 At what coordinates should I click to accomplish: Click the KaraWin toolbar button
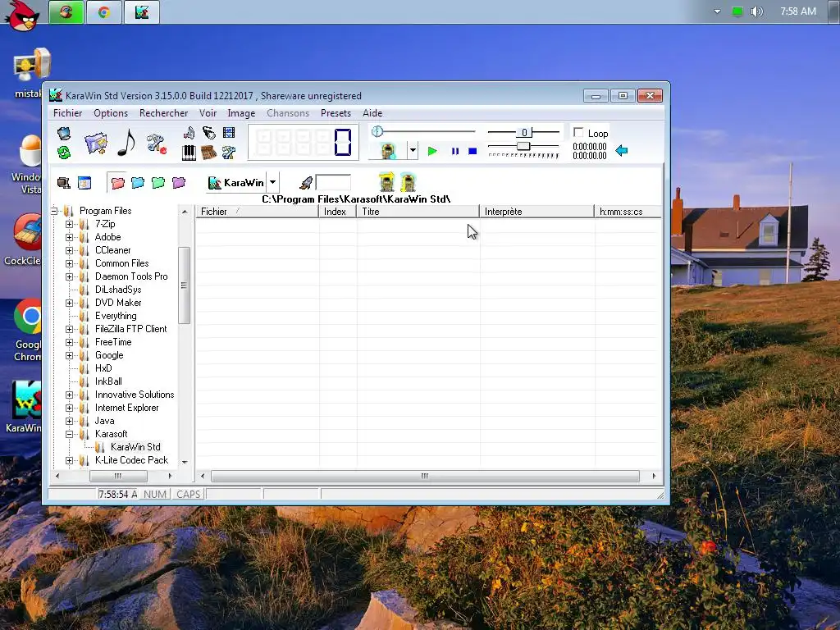tap(235, 183)
